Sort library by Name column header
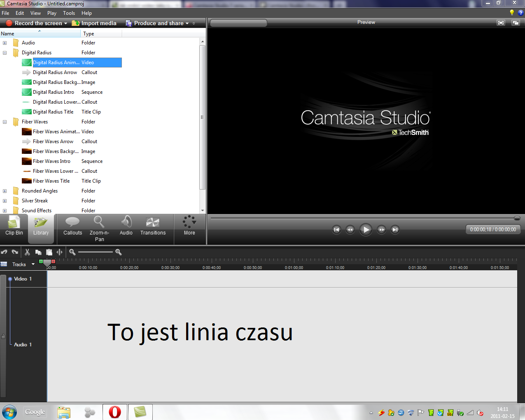This screenshot has height=420, width=525. (40, 33)
